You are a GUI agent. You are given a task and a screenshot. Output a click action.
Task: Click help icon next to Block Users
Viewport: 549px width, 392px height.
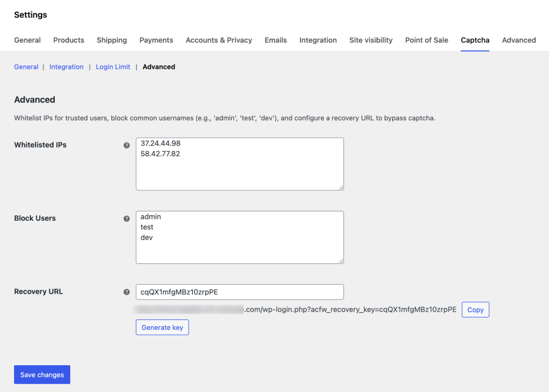(x=127, y=219)
